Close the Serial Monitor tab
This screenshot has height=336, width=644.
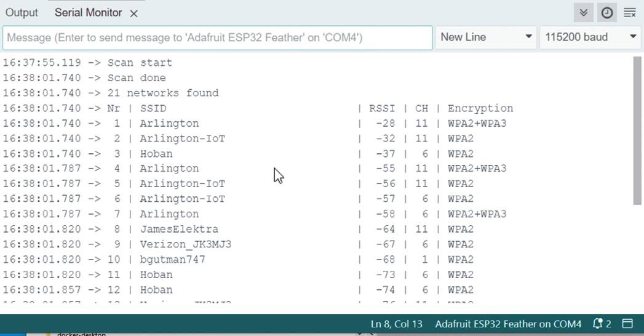coord(133,14)
